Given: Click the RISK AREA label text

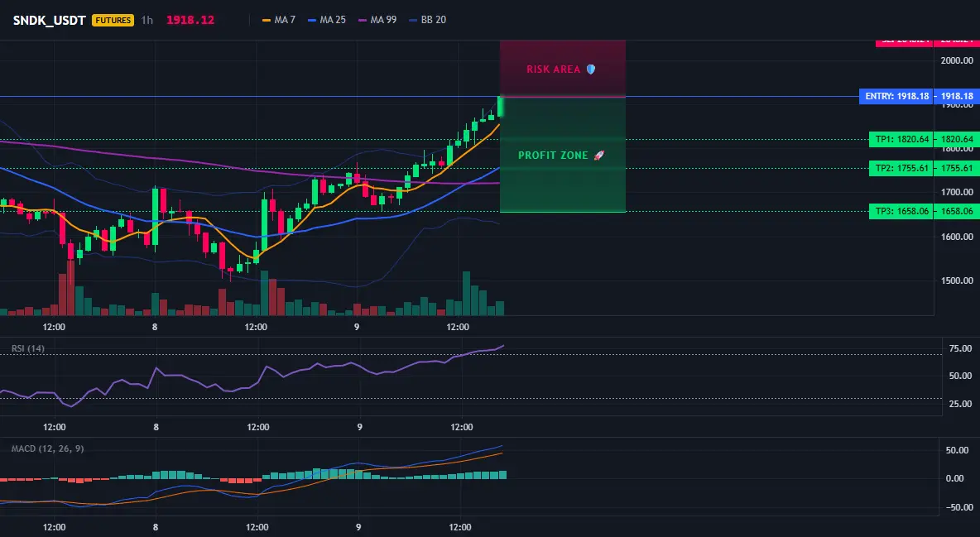Looking at the screenshot, I should coord(554,70).
